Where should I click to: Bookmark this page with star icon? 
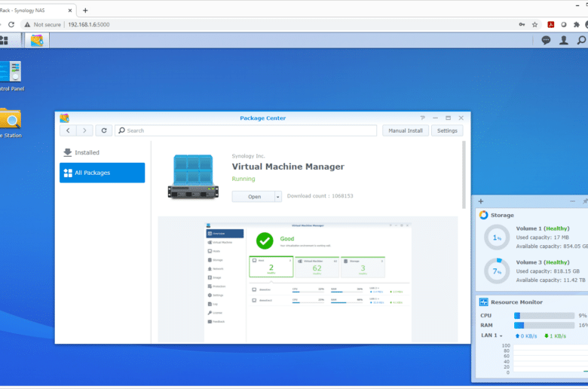pyautogui.click(x=534, y=24)
